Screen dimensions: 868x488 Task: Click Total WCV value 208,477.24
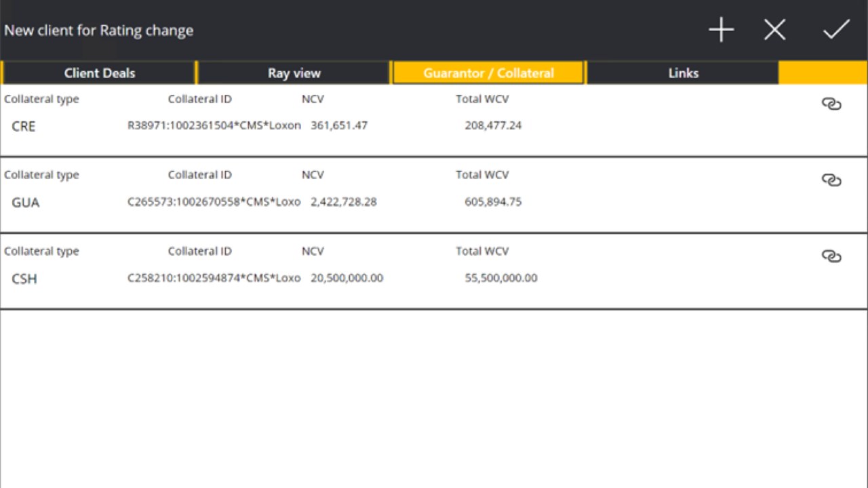[493, 125]
